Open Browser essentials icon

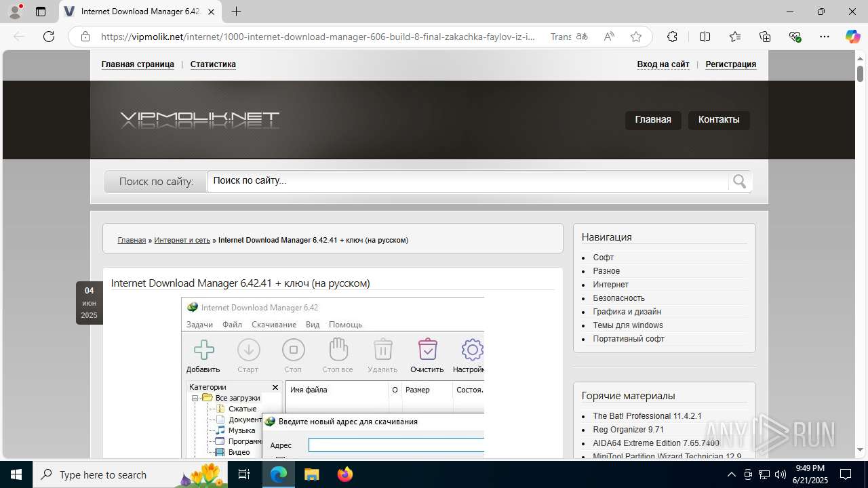pyautogui.click(x=795, y=37)
